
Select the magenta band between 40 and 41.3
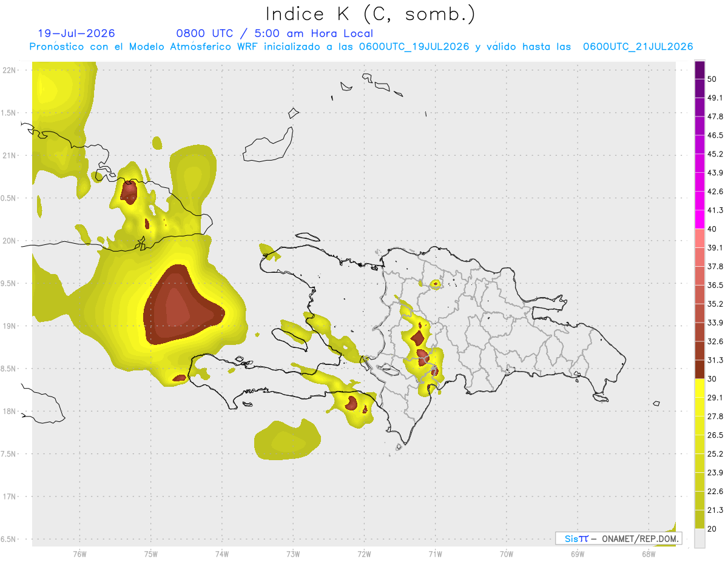[x=699, y=219]
